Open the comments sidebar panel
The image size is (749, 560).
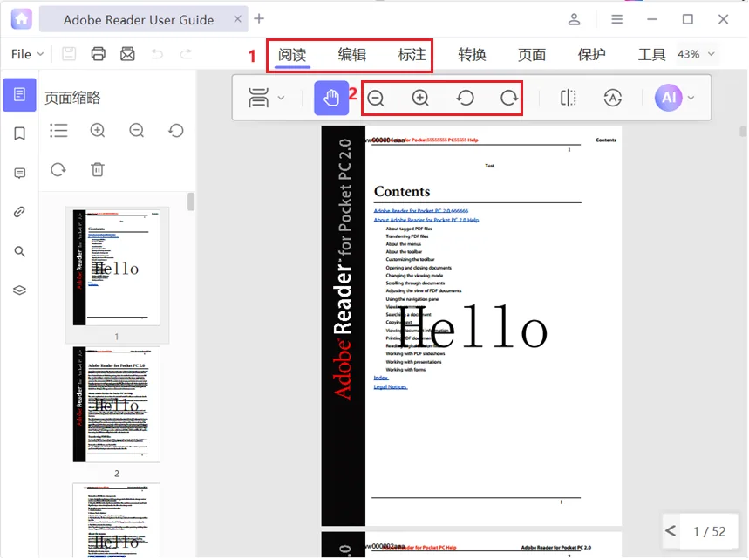[19, 173]
